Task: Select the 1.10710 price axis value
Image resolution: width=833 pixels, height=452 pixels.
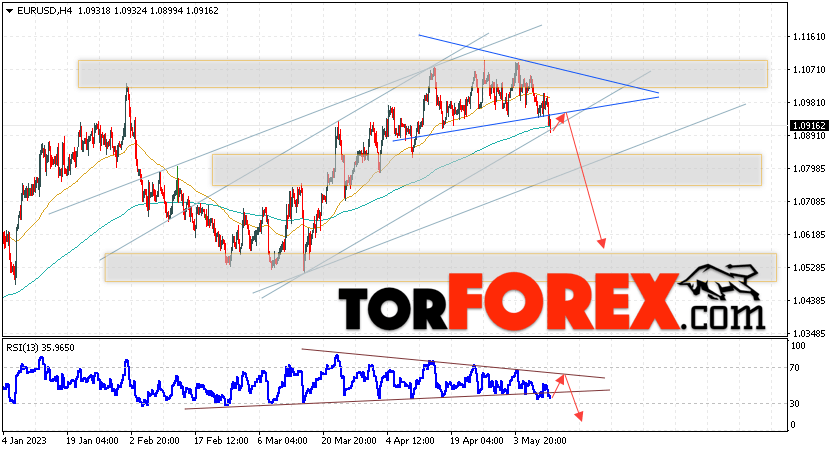Action: tap(809, 70)
